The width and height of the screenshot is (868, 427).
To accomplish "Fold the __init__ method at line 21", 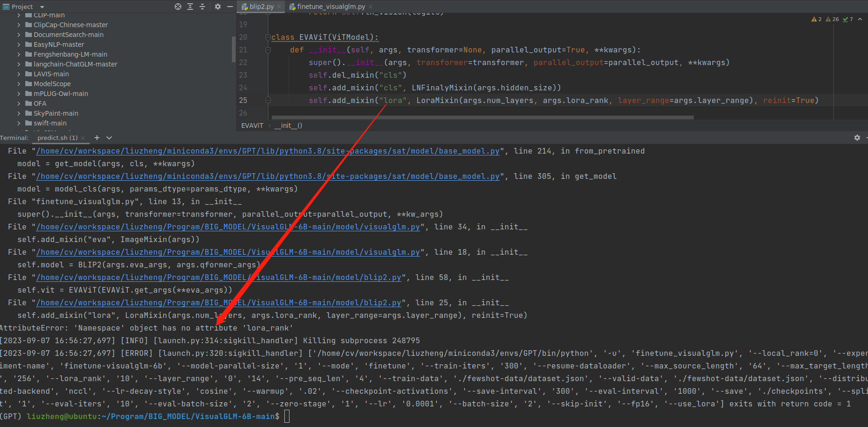I will [268, 50].
